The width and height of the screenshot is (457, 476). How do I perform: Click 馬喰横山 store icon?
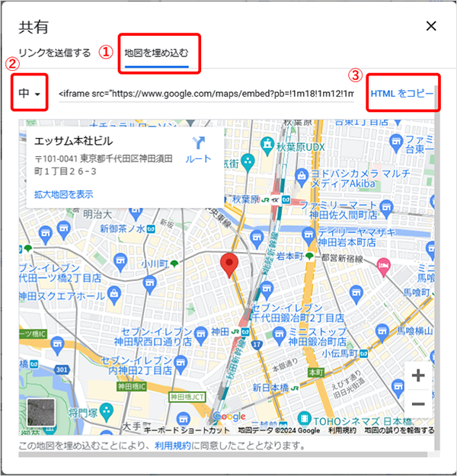pyautogui.click(x=382, y=333)
